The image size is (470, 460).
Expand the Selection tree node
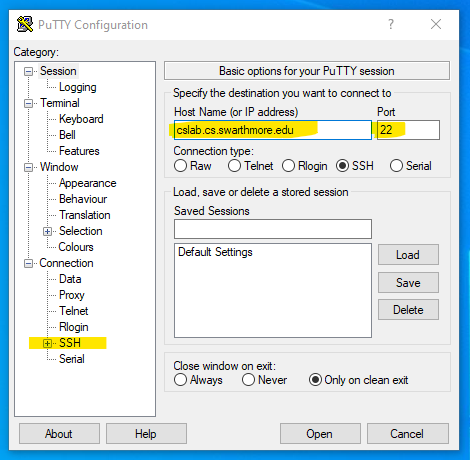[x=47, y=231]
